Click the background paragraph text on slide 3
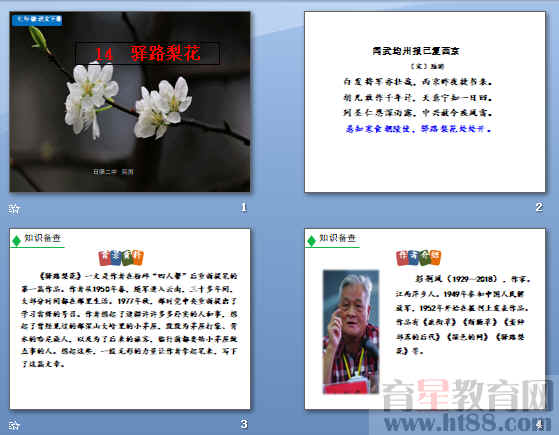Image resolution: width=559 pixels, height=435 pixels. pyautogui.click(x=129, y=320)
